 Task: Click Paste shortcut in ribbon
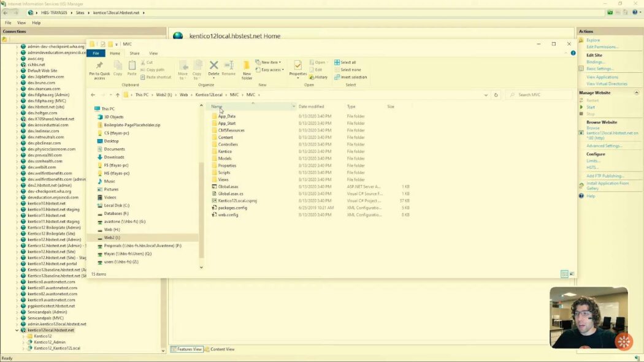coord(156,77)
